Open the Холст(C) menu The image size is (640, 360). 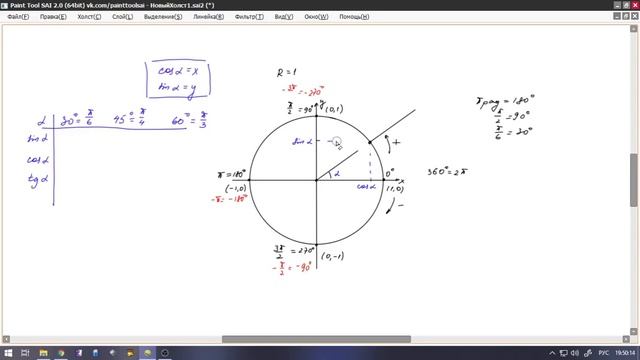89,17
